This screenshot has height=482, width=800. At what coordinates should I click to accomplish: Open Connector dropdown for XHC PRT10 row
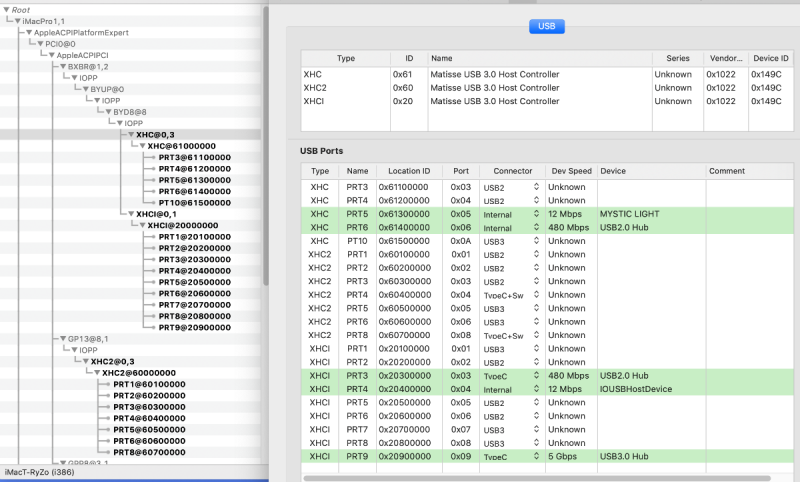pyautogui.click(x=535, y=241)
